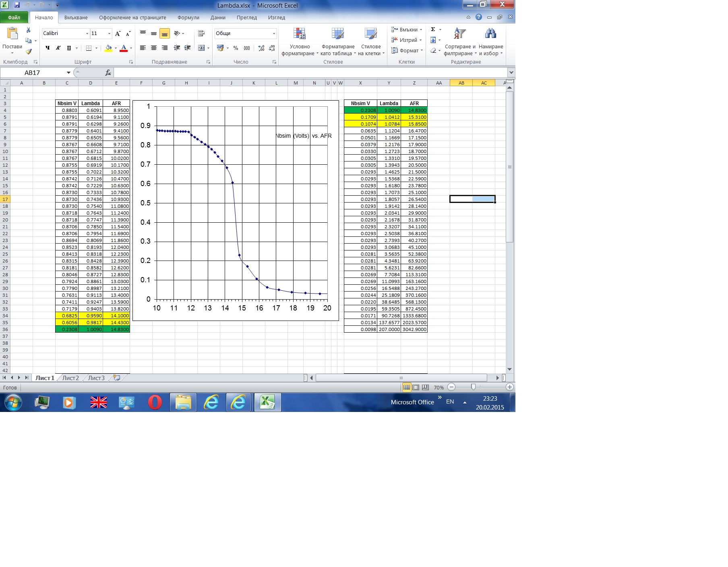728x567 pixels.
Task: Open the Calibri font name dropdown
Action: click(x=87, y=33)
